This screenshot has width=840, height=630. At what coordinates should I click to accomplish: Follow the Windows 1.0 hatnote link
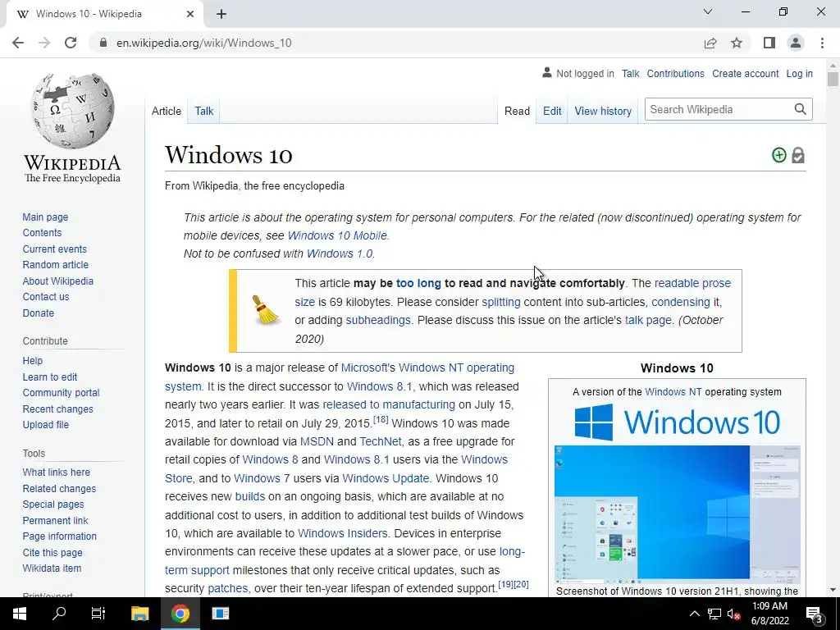(340, 254)
